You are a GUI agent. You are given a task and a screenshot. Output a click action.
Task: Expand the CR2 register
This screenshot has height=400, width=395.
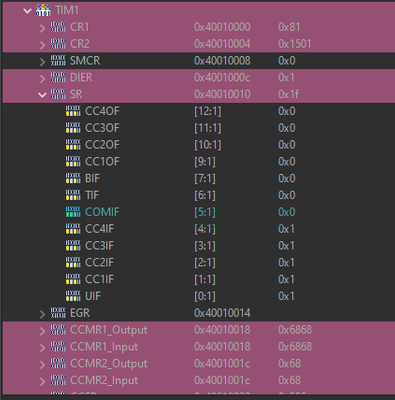coord(42,44)
